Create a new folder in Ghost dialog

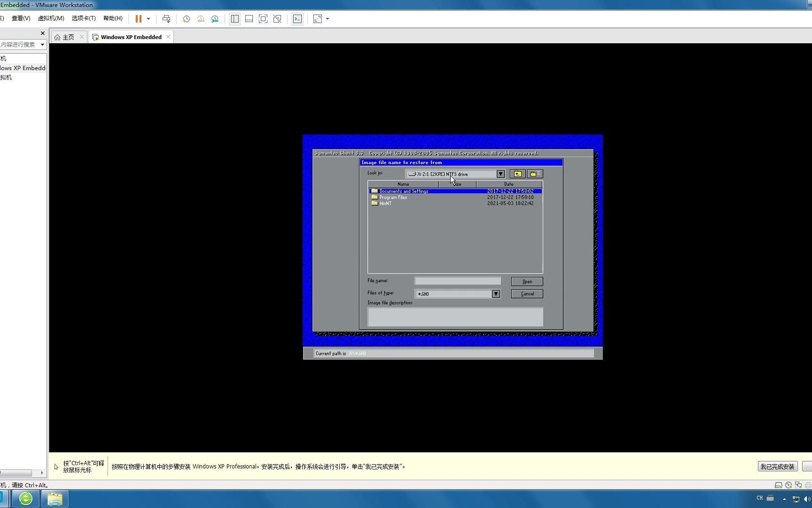pos(535,174)
